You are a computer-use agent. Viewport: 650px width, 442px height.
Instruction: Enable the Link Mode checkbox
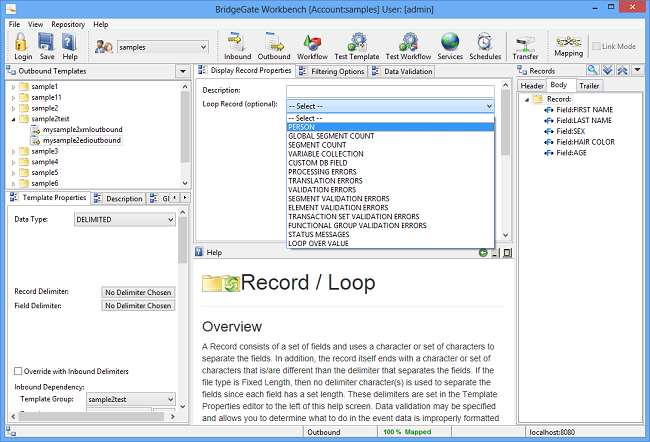pyautogui.click(x=596, y=46)
